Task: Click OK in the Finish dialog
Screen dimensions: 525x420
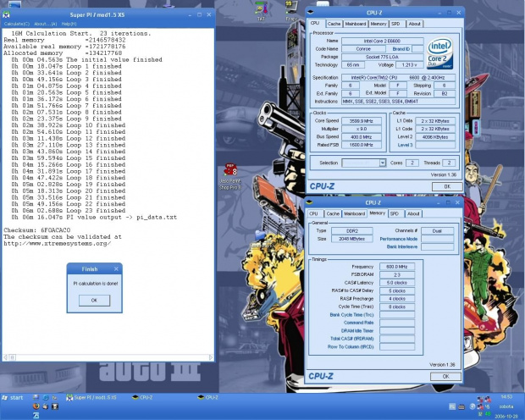Action: (94, 301)
